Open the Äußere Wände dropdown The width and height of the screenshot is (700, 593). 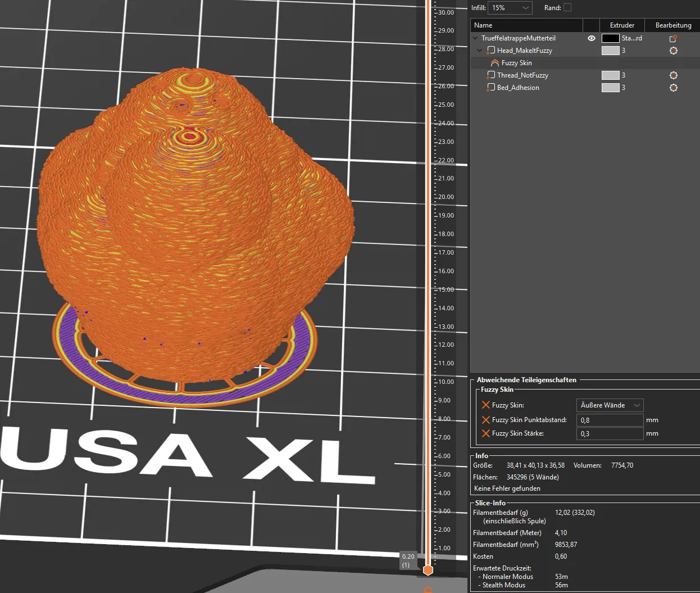pos(610,405)
